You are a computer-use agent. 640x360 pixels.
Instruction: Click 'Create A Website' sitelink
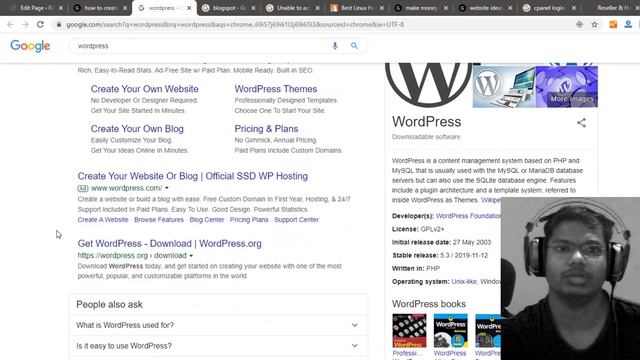[103, 220]
